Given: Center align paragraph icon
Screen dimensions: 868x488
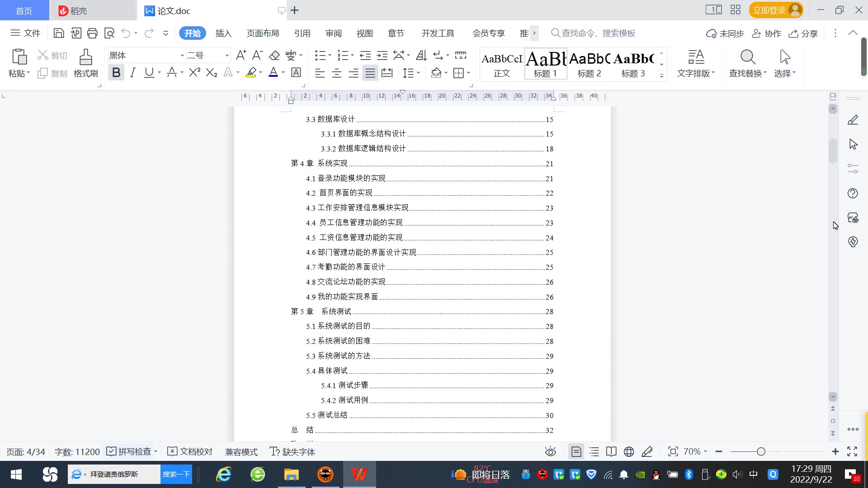Looking at the screenshot, I should [336, 73].
